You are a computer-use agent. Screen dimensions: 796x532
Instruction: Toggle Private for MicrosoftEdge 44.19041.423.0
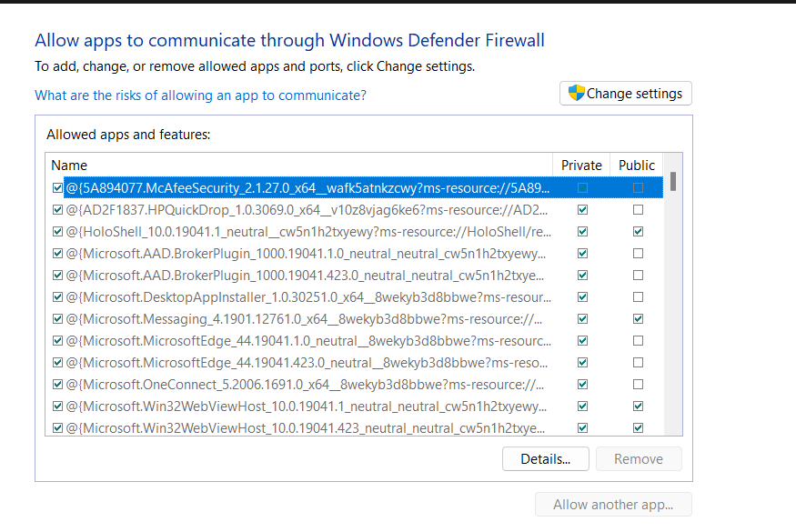582,363
